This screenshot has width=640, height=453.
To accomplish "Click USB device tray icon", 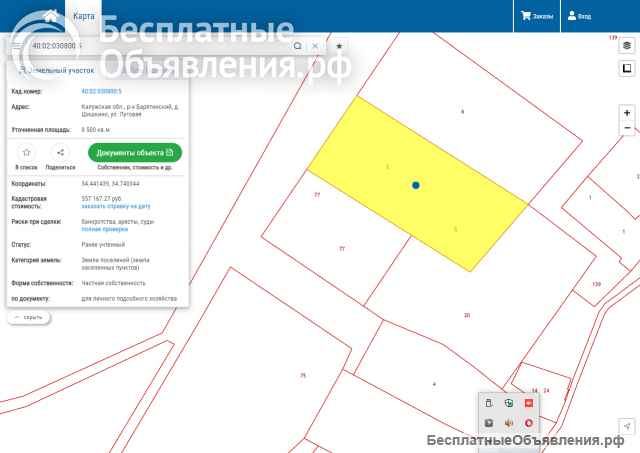I will (x=489, y=403).
